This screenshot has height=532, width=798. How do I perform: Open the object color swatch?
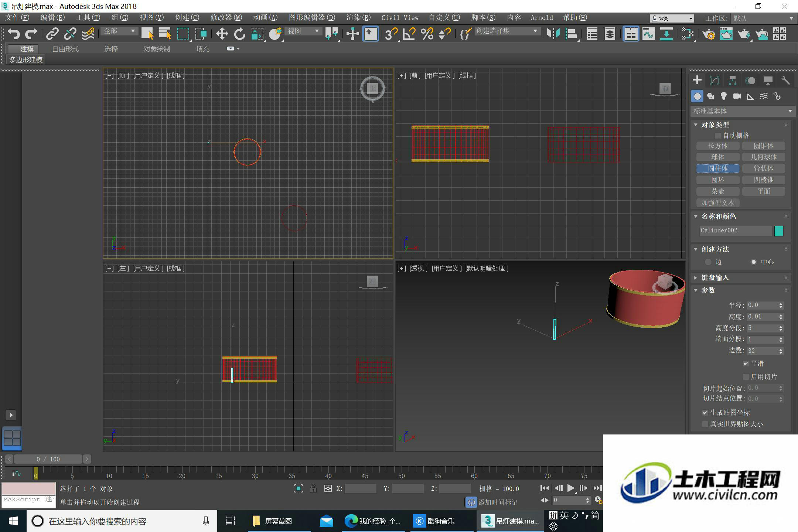coord(779,231)
